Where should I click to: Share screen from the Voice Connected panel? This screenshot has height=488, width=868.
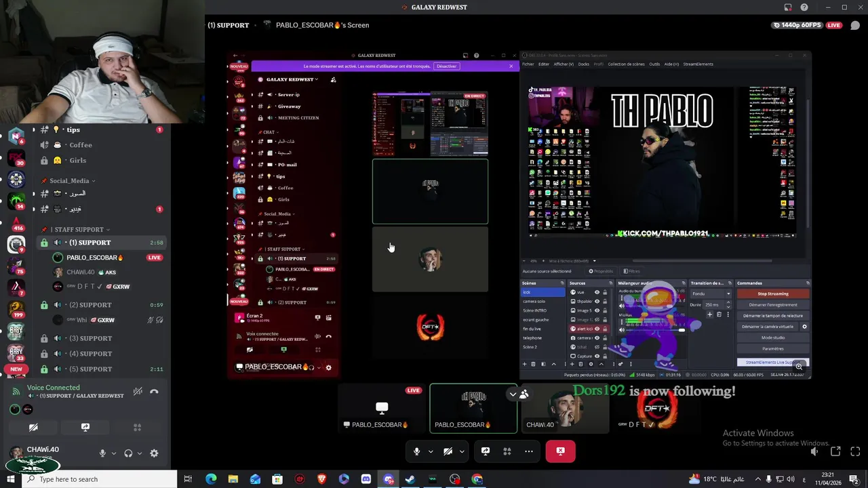pyautogui.click(x=85, y=428)
